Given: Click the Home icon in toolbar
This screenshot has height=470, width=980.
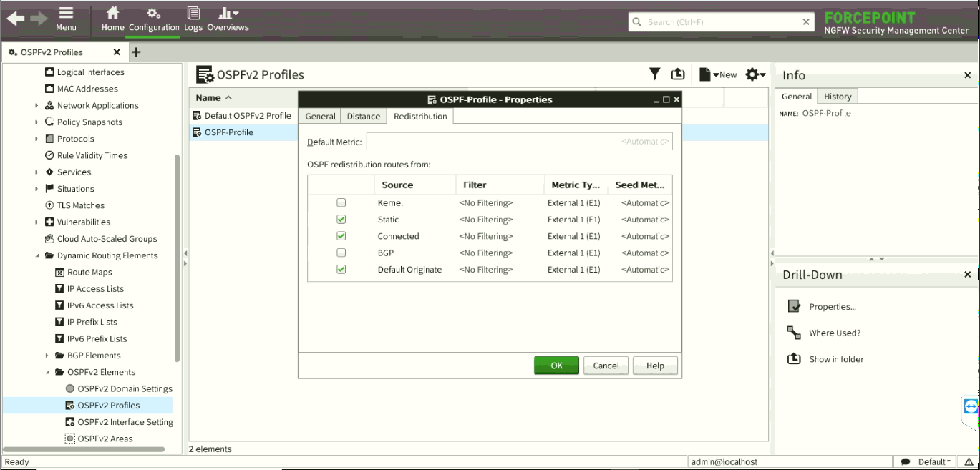Looking at the screenshot, I should click(112, 14).
